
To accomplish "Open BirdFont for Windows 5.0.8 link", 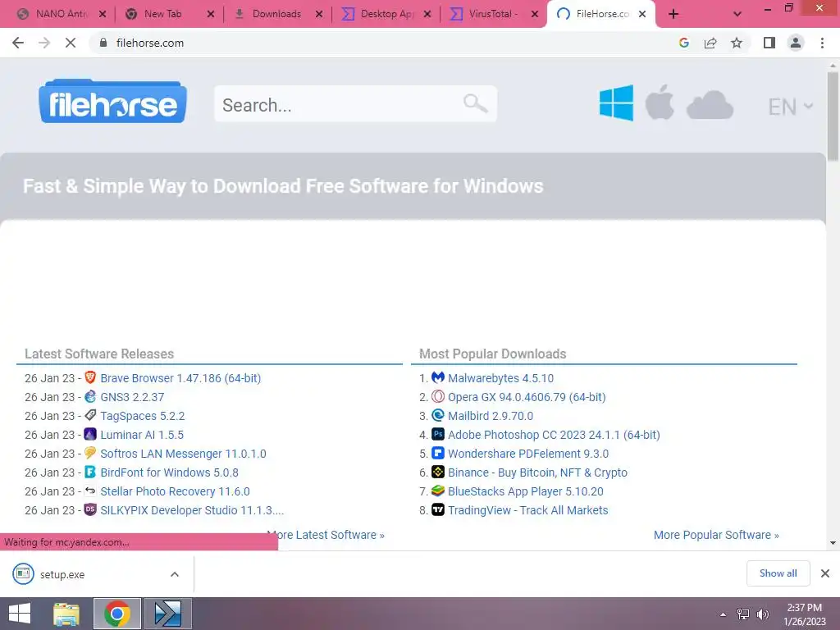I will tap(169, 472).
